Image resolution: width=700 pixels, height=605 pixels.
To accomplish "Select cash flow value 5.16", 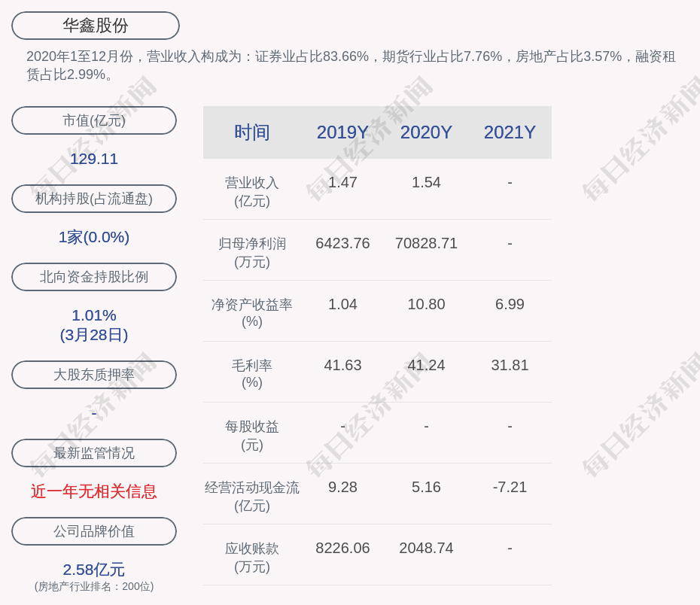I will click(x=426, y=487).
